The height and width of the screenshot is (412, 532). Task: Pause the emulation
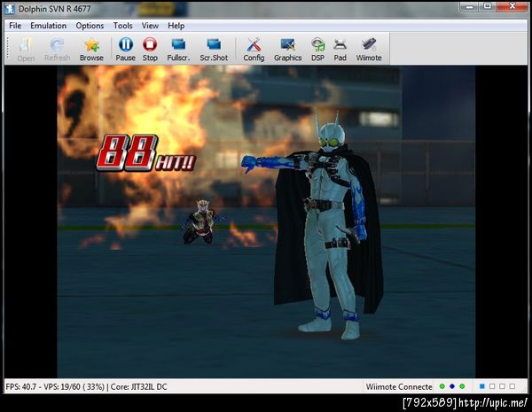pos(126,49)
